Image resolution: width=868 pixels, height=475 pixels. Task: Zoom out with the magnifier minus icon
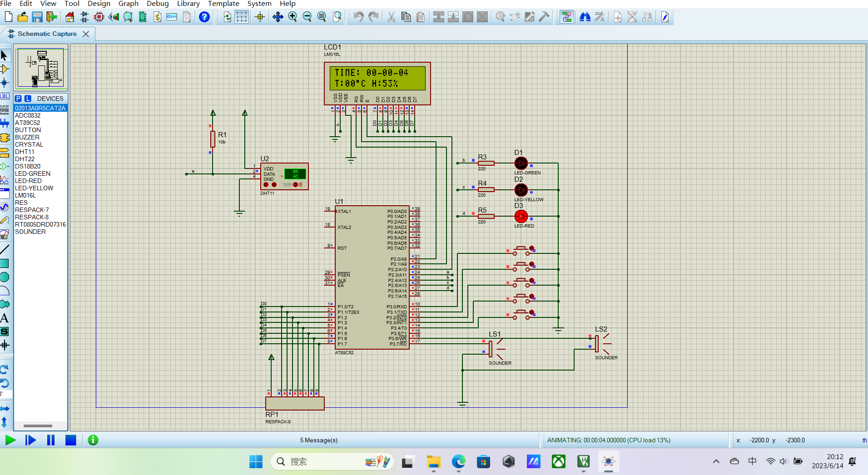(307, 17)
